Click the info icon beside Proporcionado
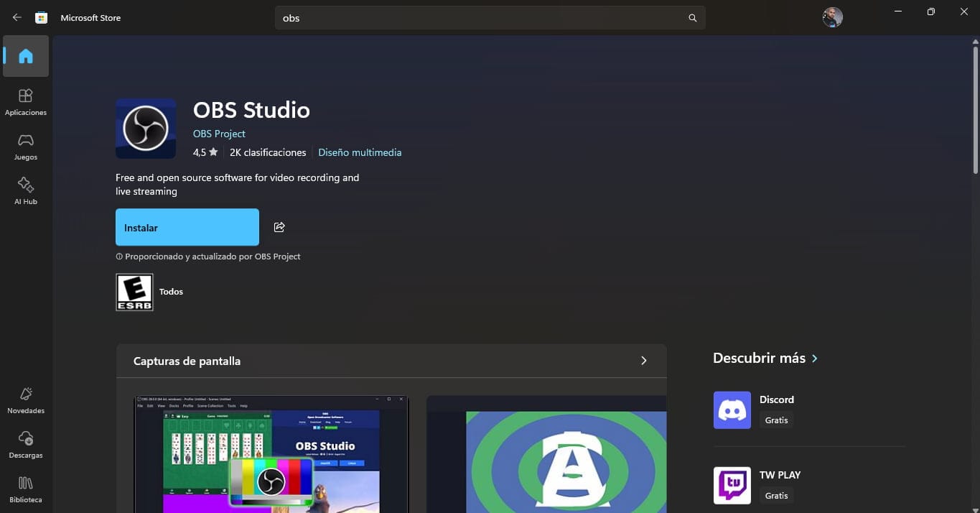This screenshot has height=513, width=980. pyautogui.click(x=119, y=256)
